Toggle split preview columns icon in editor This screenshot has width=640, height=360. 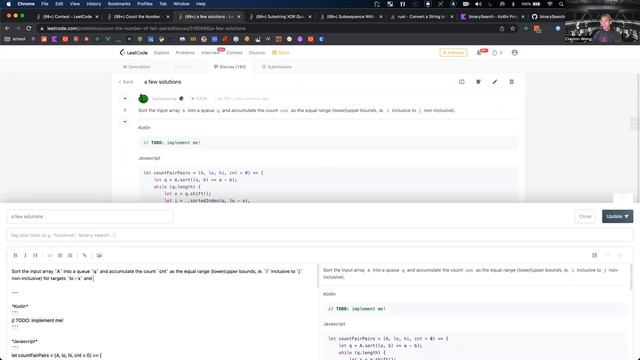595,256
